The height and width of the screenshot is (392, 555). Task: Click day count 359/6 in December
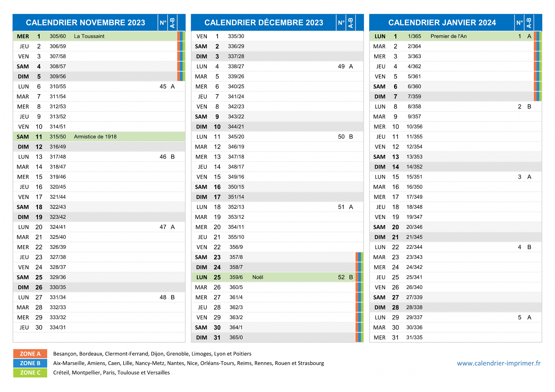pos(236,277)
